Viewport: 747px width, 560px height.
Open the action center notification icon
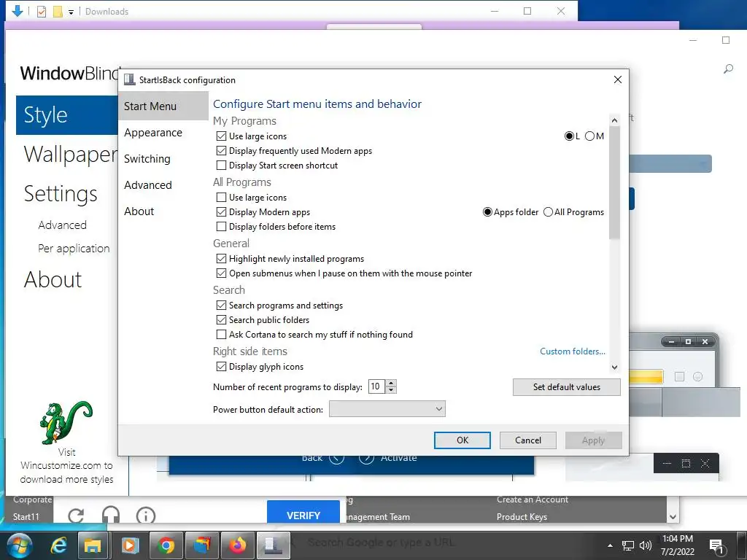pyautogui.click(x=716, y=546)
